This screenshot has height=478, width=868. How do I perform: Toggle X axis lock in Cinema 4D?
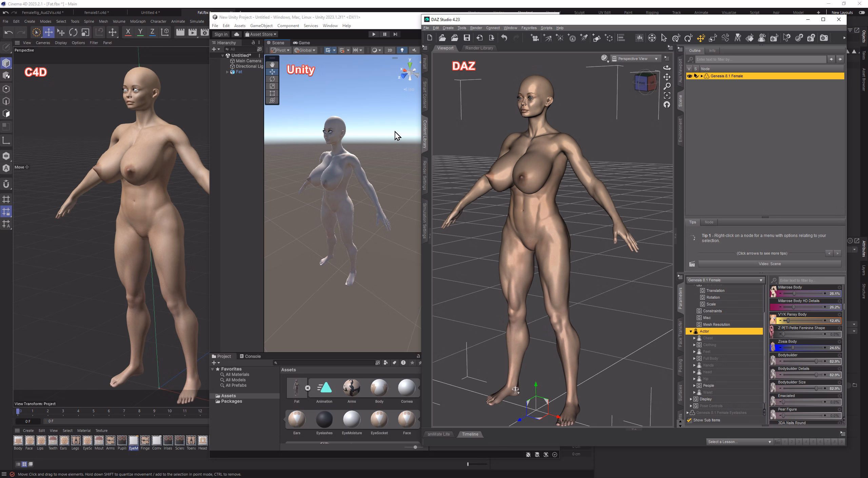point(128,32)
